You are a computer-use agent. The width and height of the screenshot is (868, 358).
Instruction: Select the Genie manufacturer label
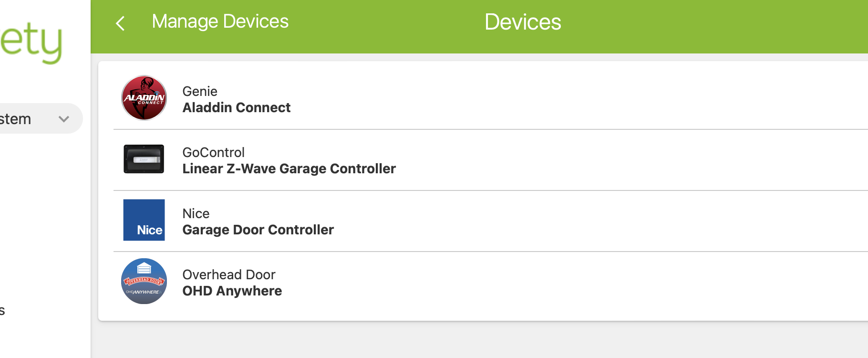[200, 91]
